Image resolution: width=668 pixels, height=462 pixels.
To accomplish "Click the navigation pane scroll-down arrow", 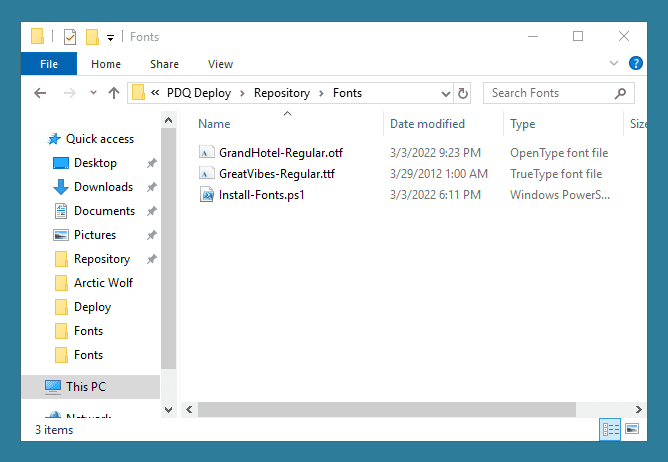I will tap(168, 410).
